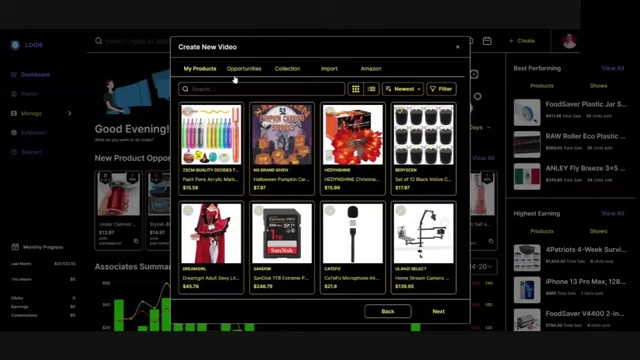Select the Halloween Pumpkin Carving product thumbnail

(282, 135)
